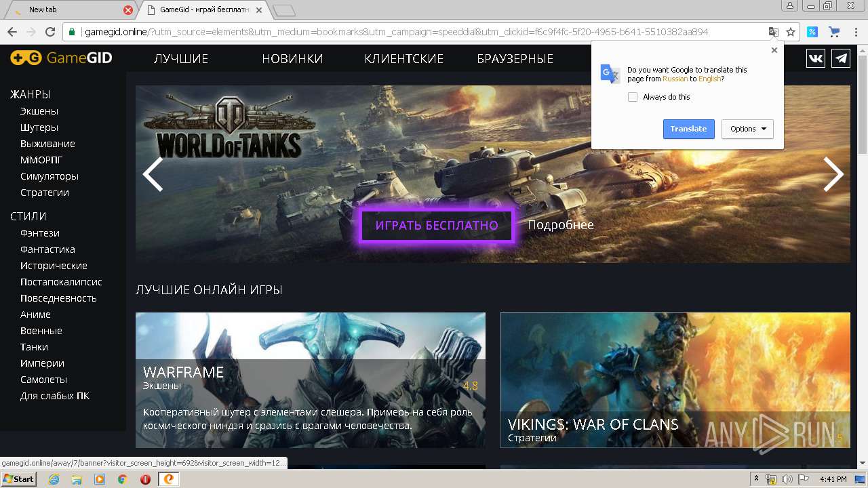Open the Telegram social icon

pyautogui.click(x=842, y=58)
